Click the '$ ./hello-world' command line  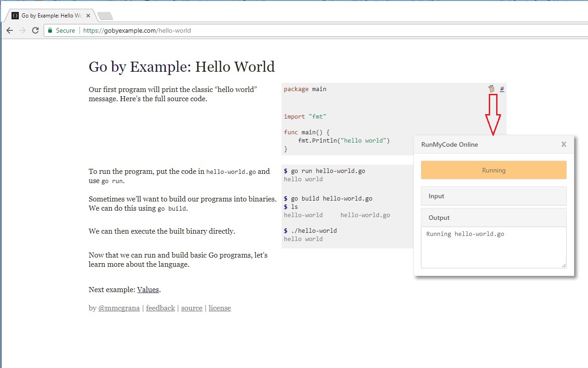[x=310, y=231]
